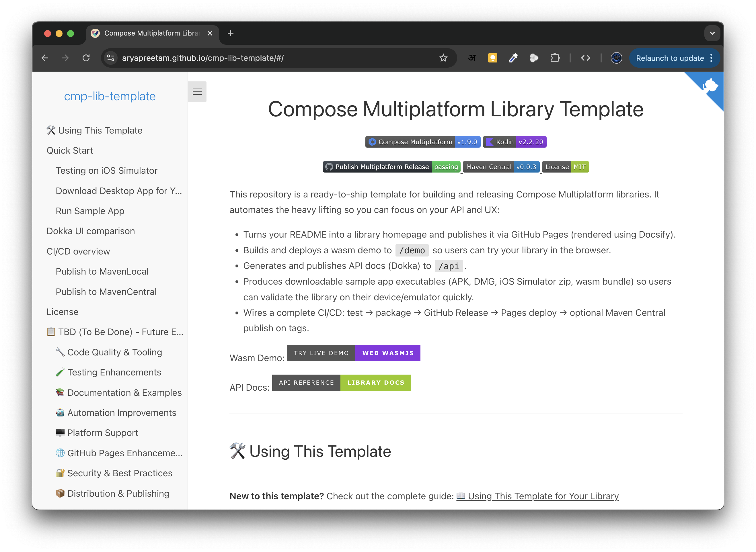The image size is (756, 552).
Task: Click the site settings icon in address bar
Action: [x=111, y=58]
